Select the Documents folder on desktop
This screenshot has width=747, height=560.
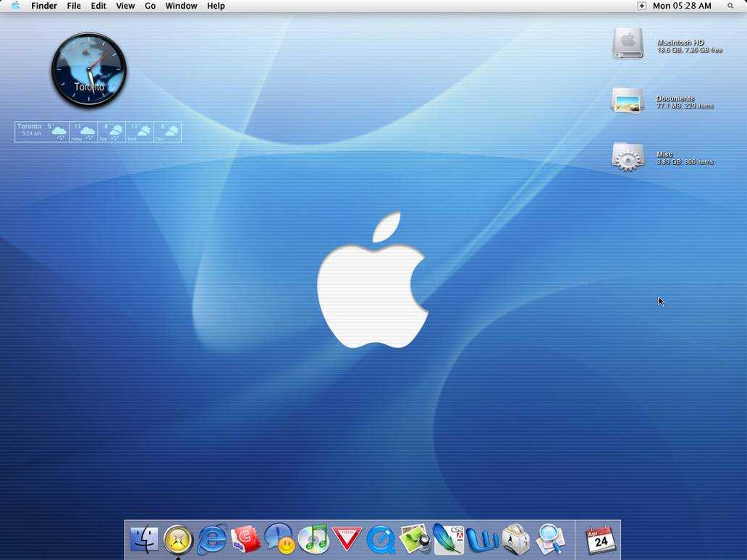click(x=628, y=101)
